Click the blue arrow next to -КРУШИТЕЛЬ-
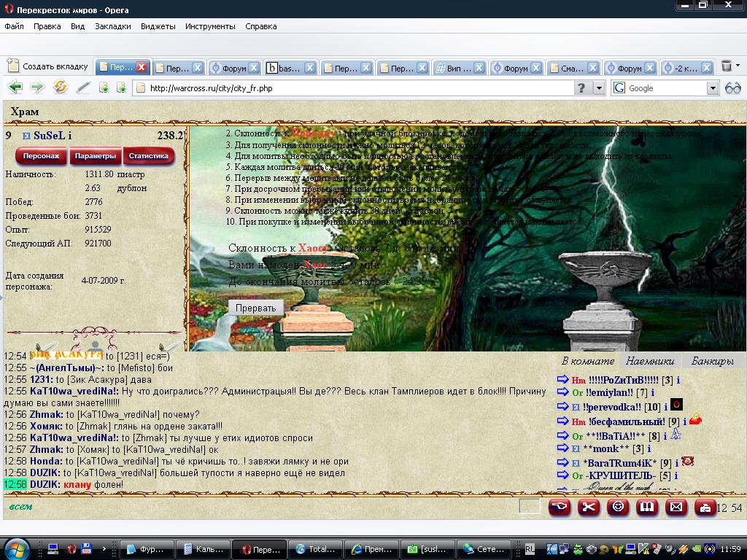The image size is (747, 560). coord(563,475)
